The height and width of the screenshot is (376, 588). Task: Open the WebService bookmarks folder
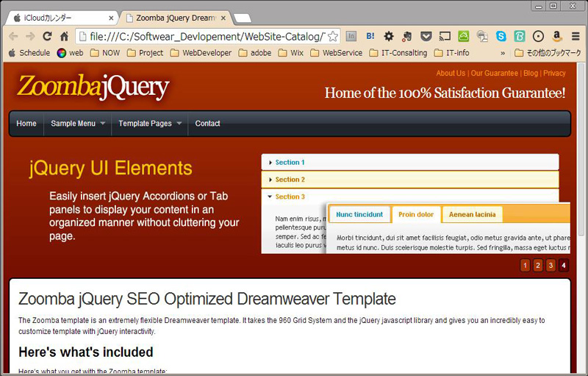point(337,53)
